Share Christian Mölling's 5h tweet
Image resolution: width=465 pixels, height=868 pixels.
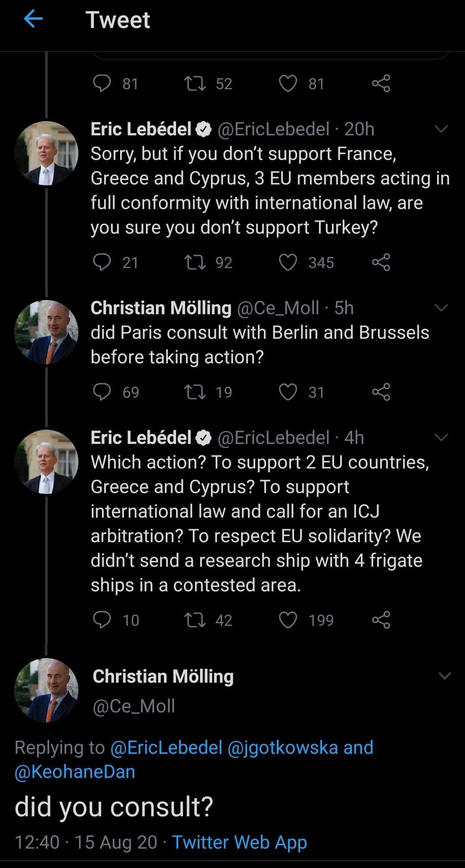(381, 392)
